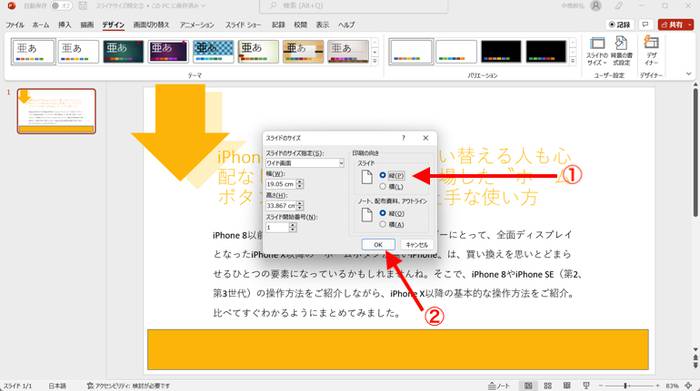Open the ファイル tab

(x=15, y=25)
